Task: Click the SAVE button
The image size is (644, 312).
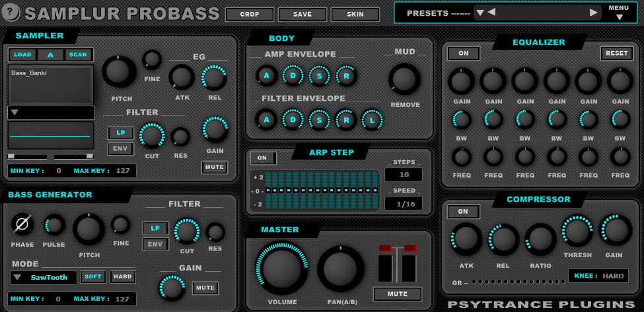Action: coord(303,15)
